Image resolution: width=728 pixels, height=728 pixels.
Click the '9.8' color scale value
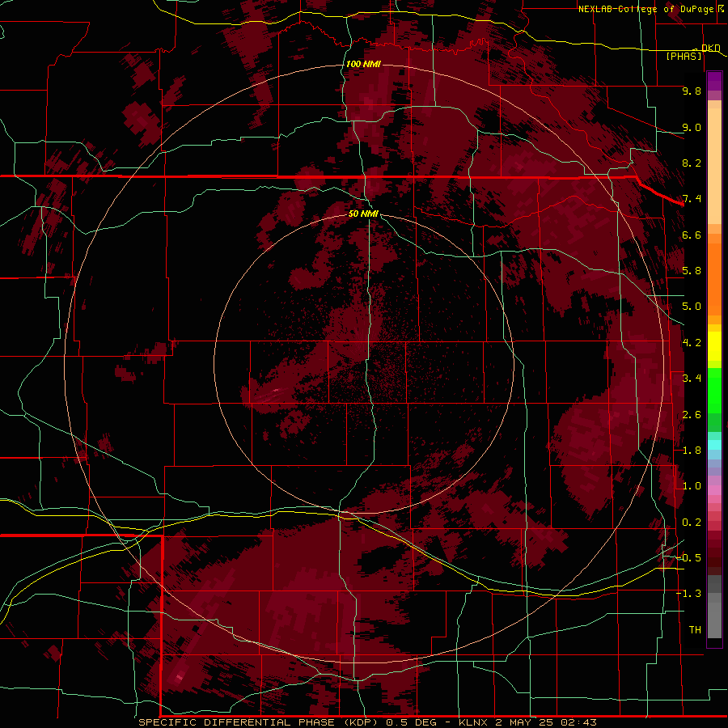click(x=692, y=91)
